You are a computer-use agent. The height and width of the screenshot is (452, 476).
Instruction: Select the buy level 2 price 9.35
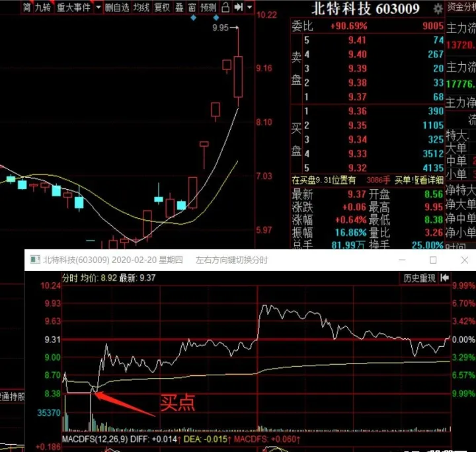point(357,126)
